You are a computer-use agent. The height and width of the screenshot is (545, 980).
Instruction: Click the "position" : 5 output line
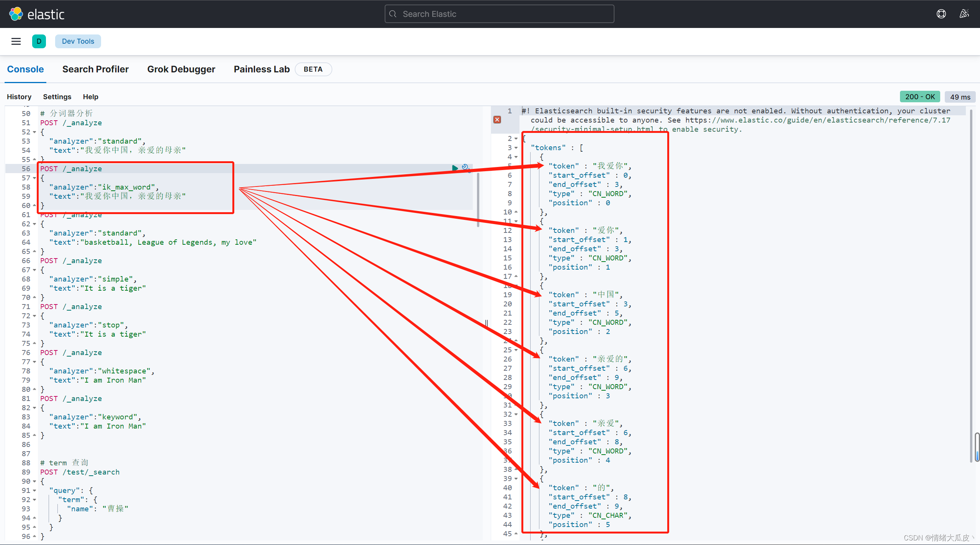click(x=579, y=525)
